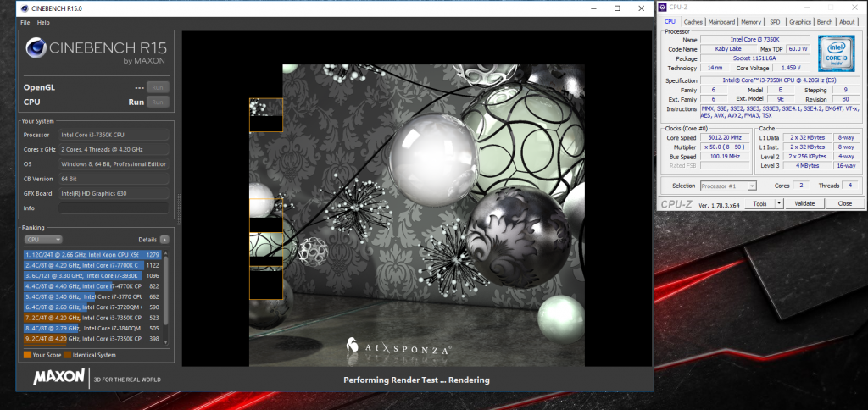Viewport: 868px width, 410px height.
Task: Select ranking row 2 Core i7-7700K
Action: tap(92, 265)
